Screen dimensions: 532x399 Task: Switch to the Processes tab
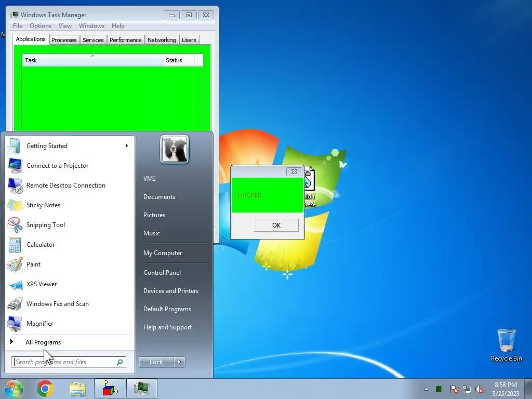pyautogui.click(x=64, y=40)
